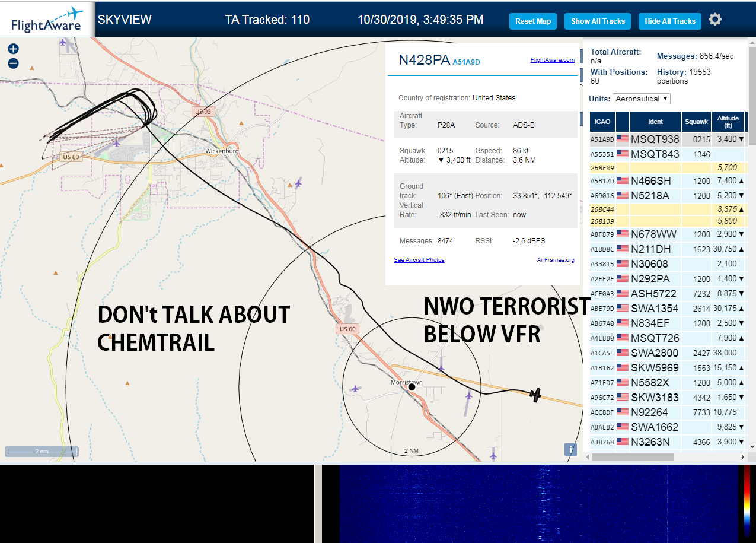This screenshot has width=756, height=543.
Task: Click the vertical scrollbar of aircraft list
Action: point(752,95)
